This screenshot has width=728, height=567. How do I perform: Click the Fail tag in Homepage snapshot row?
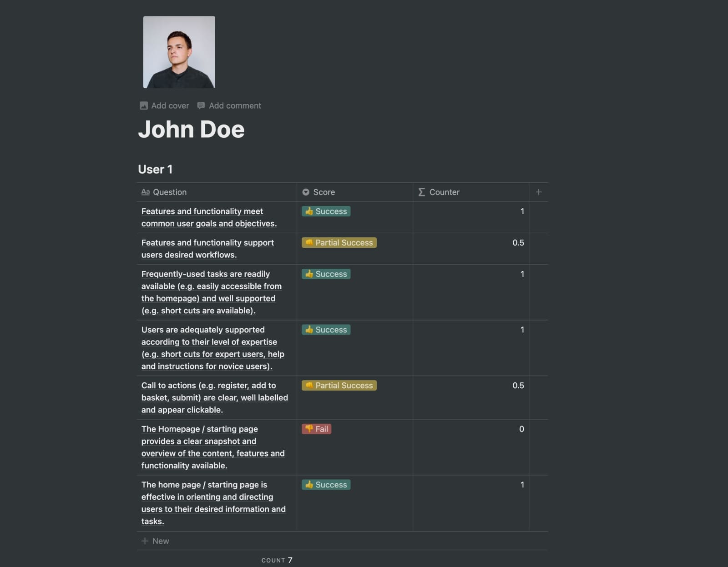[317, 429]
